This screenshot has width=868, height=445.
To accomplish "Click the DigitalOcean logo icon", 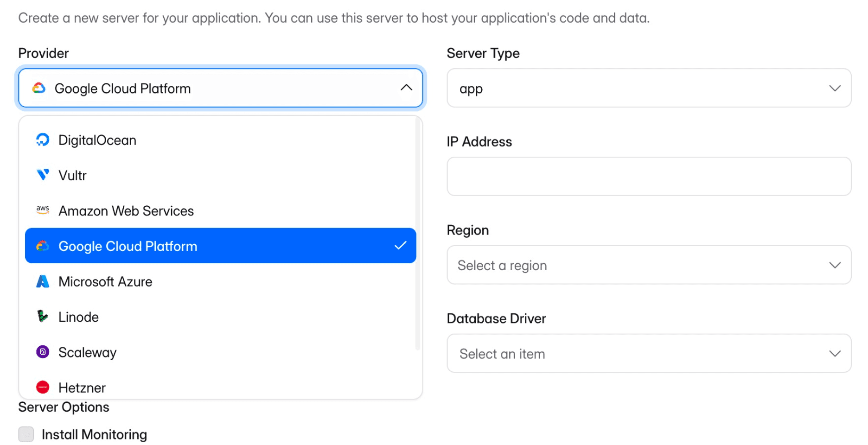I will coord(43,140).
